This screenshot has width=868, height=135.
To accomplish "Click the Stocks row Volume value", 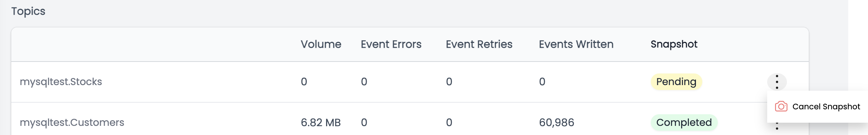I will (304, 82).
